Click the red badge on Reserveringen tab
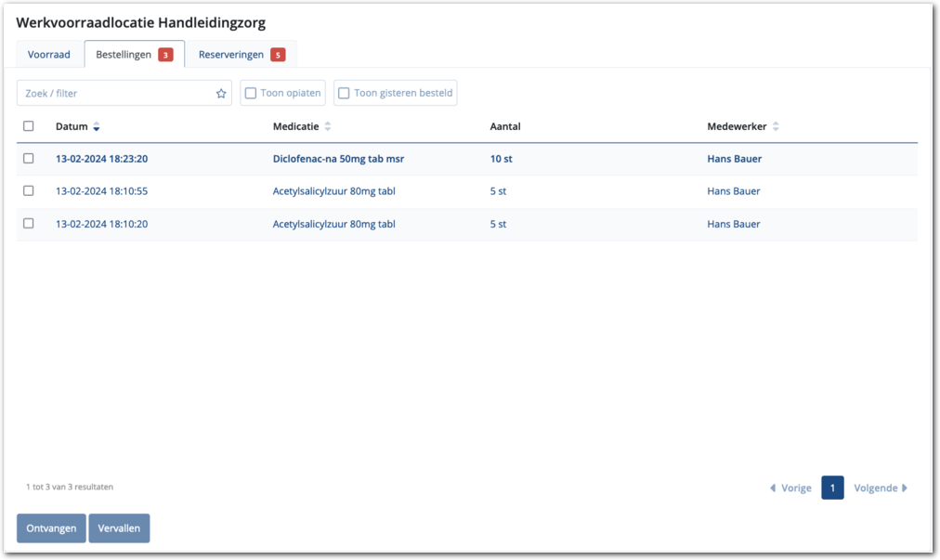 tap(278, 55)
